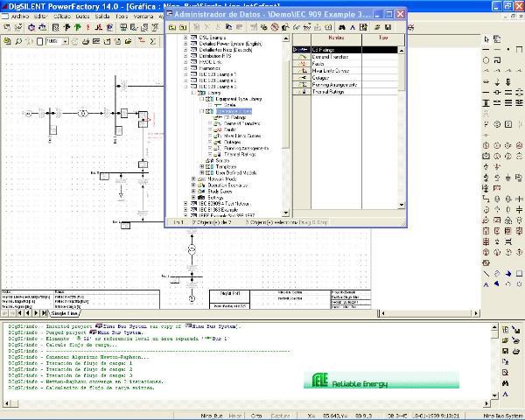
Task: Open the Archivo menu
Action: click(20, 16)
